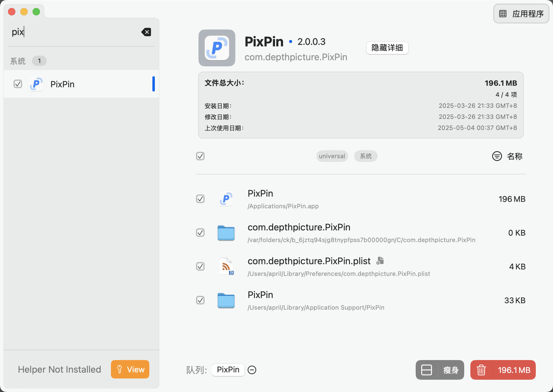Click Helper Not Installed status text
This screenshot has width=553, height=392.
(59, 369)
